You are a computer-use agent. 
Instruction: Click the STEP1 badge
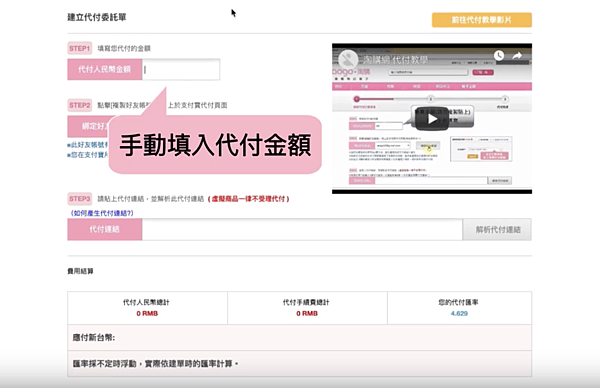tap(80, 48)
